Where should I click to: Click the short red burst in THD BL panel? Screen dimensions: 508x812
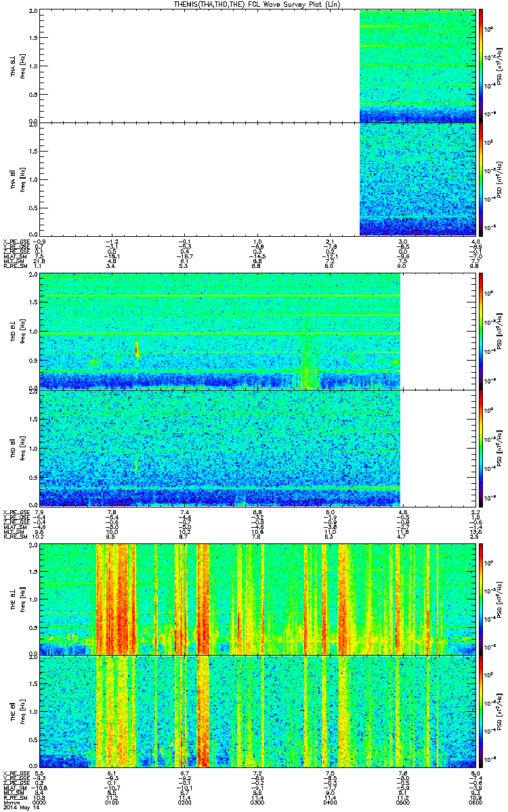click(x=137, y=349)
